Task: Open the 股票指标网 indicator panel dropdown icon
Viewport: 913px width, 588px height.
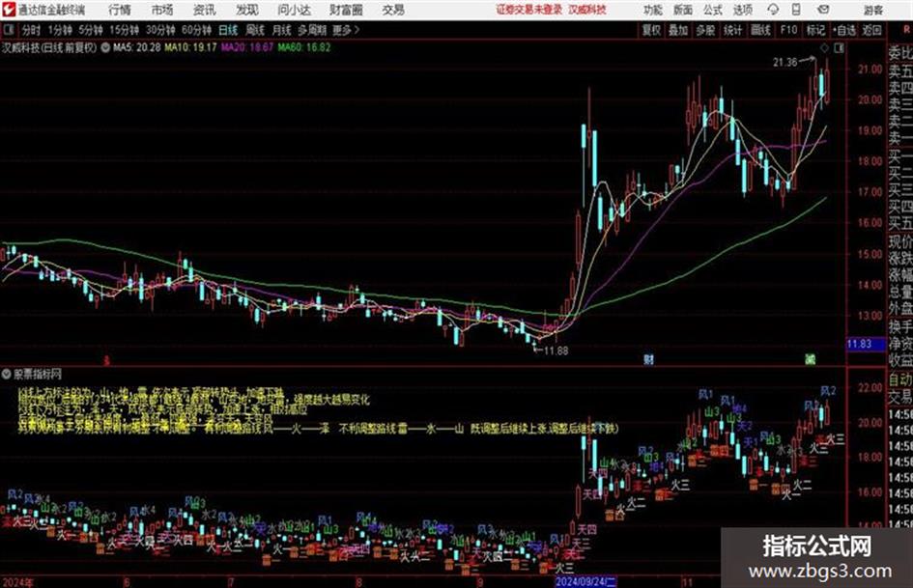Action: point(7,375)
